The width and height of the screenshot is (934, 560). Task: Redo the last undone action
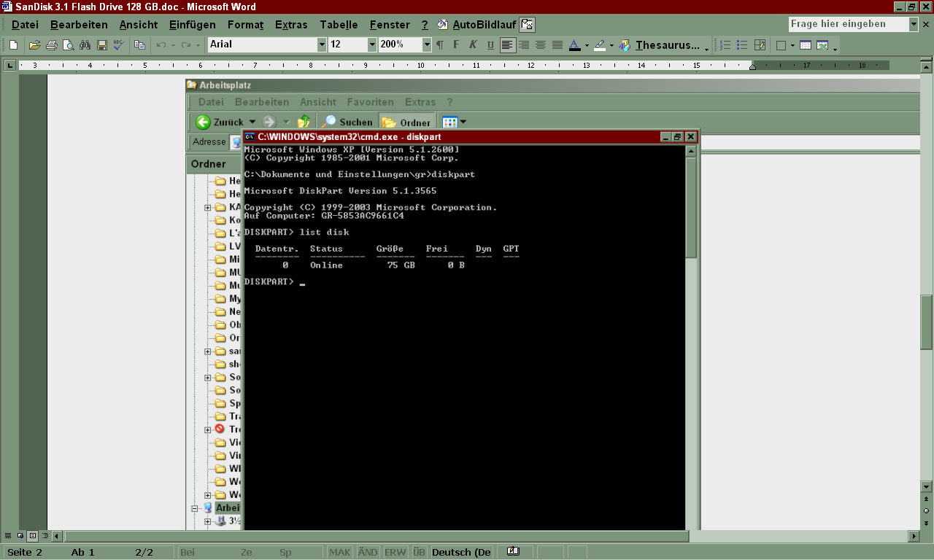(x=185, y=45)
